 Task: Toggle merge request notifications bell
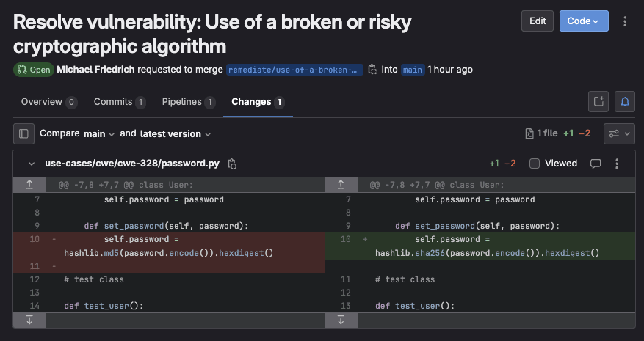[625, 101]
